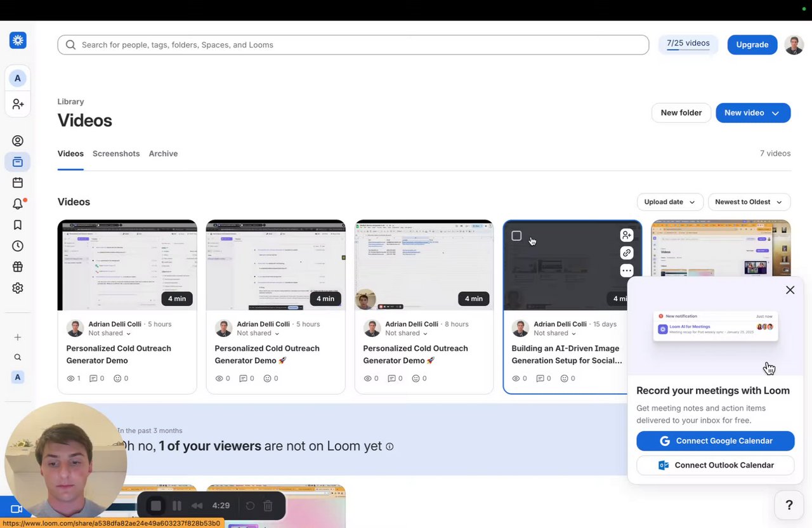Expand Newest to Oldest sort dropdown
This screenshot has width=812, height=528.
click(x=749, y=202)
